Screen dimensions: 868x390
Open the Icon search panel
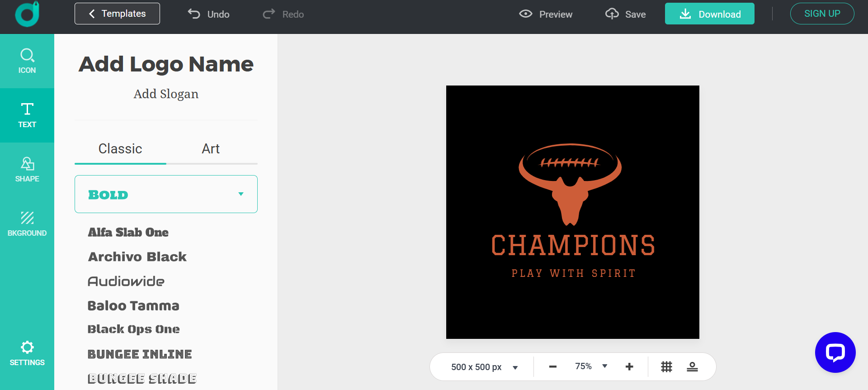[27, 61]
